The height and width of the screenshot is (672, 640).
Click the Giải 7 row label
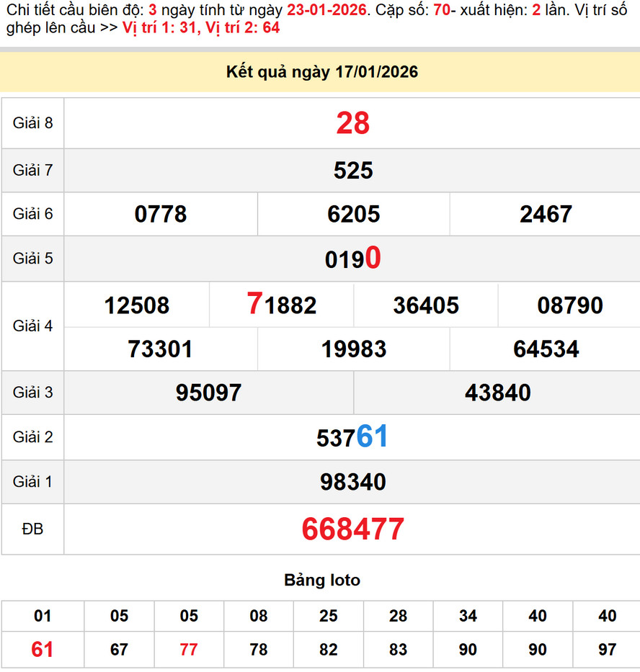click(x=32, y=171)
